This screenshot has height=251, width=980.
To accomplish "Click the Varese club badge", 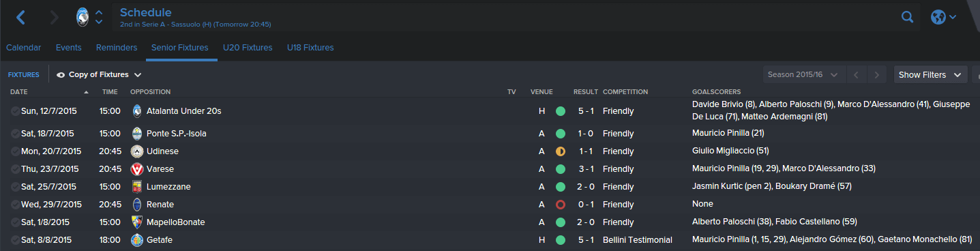I will point(137,169).
